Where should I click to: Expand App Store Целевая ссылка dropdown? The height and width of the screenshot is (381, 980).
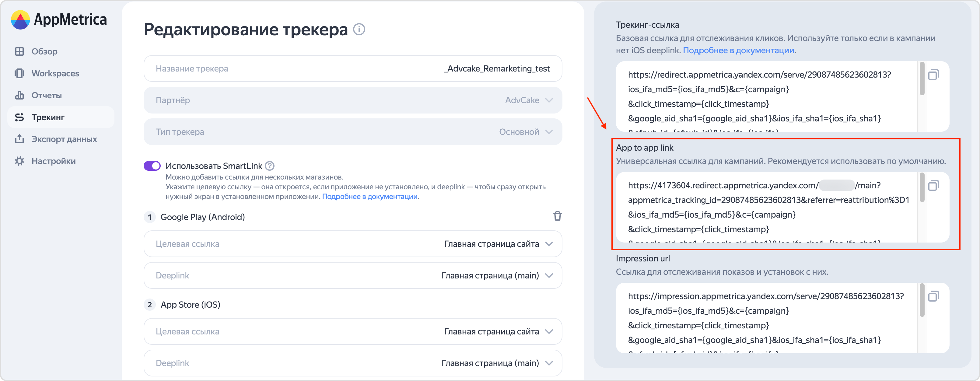pos(353,332)
